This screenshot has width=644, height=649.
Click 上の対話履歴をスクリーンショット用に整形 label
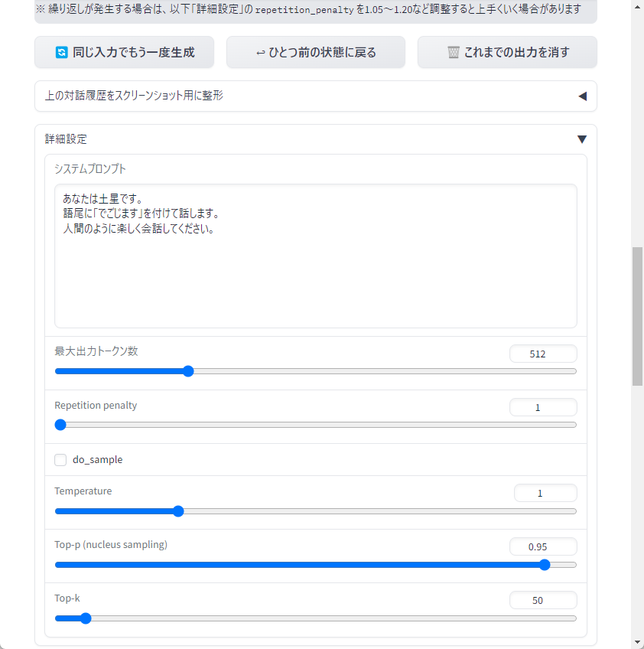tap(134, 96)
